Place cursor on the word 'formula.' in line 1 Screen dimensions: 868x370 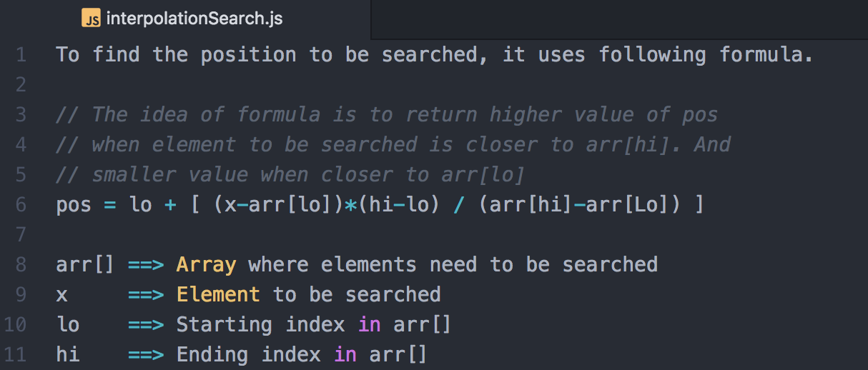tap(766, 55)
